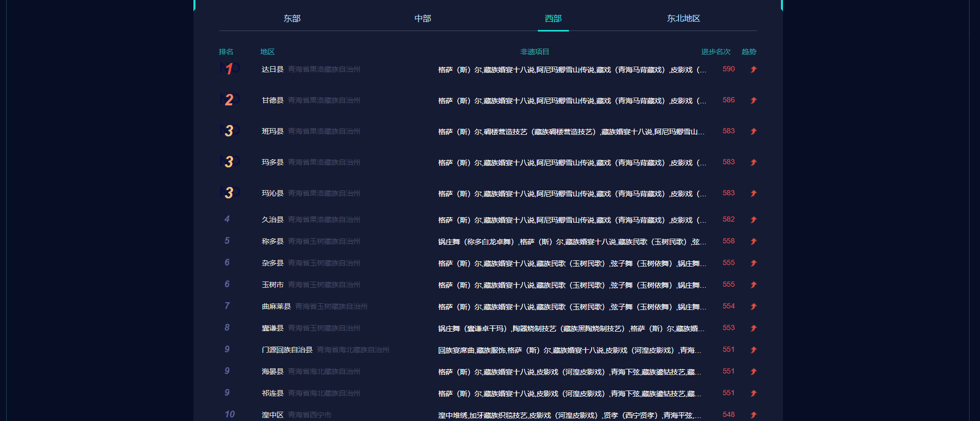
Task: Select the 西部 tab
Action: click(x=553, y=19)
